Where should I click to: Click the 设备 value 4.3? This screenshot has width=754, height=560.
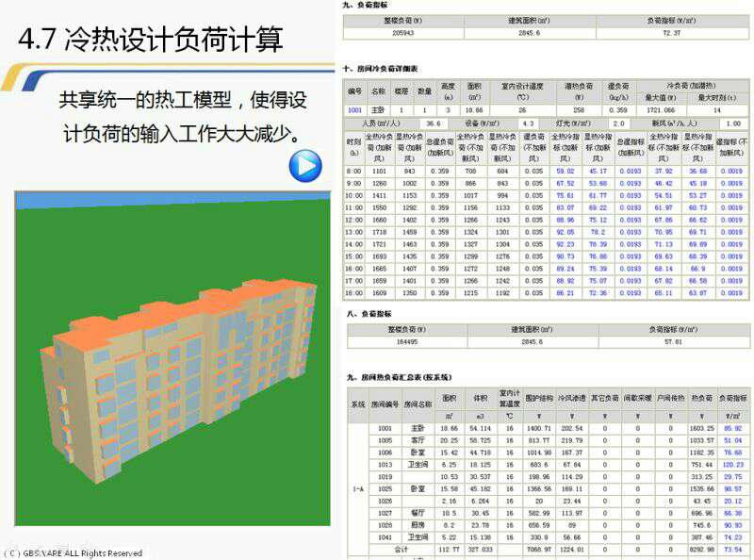point(526,122)
